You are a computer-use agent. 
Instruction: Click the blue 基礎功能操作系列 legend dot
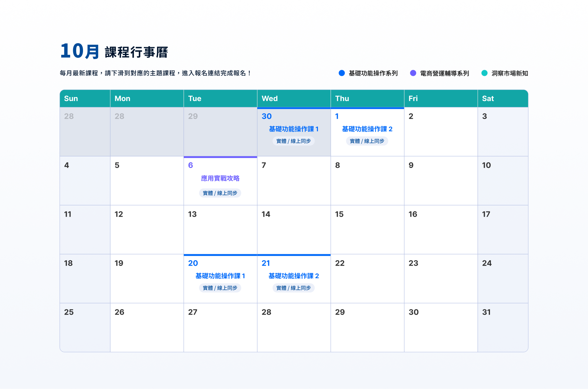pos(342,73)
